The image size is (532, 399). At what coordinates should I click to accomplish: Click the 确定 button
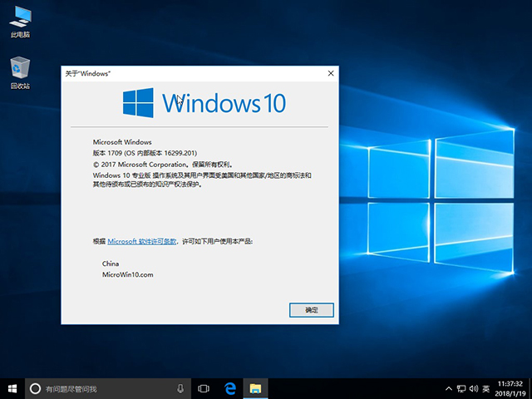tap(312, 310)
